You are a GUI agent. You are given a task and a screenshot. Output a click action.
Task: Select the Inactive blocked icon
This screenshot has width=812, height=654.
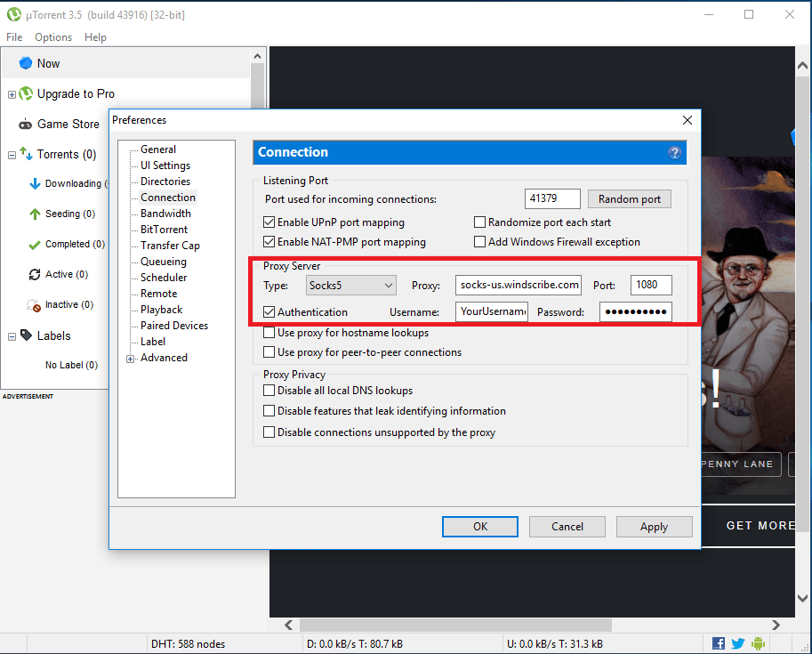[34, 305]
